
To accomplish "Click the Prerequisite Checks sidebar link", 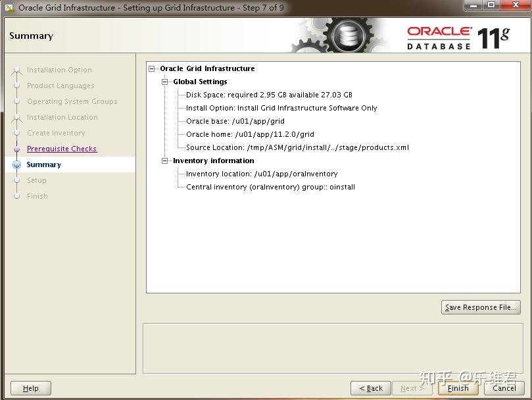I will click(x=62, y=149).
